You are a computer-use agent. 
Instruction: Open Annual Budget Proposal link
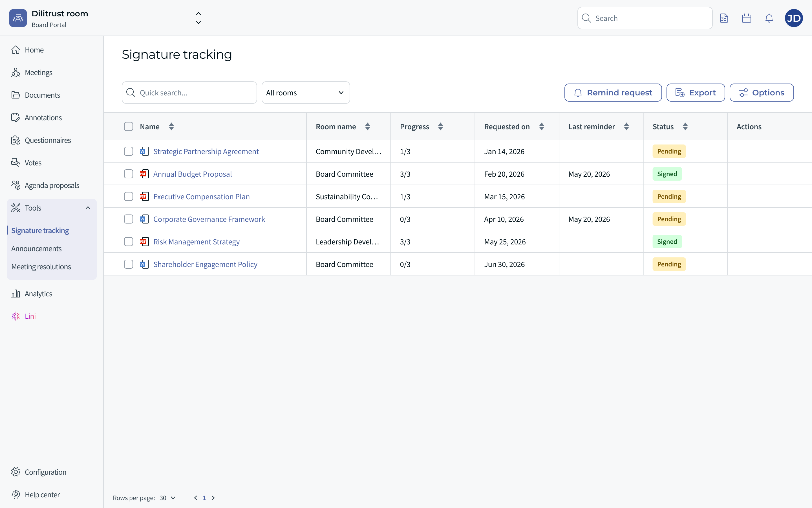point(193,174)
